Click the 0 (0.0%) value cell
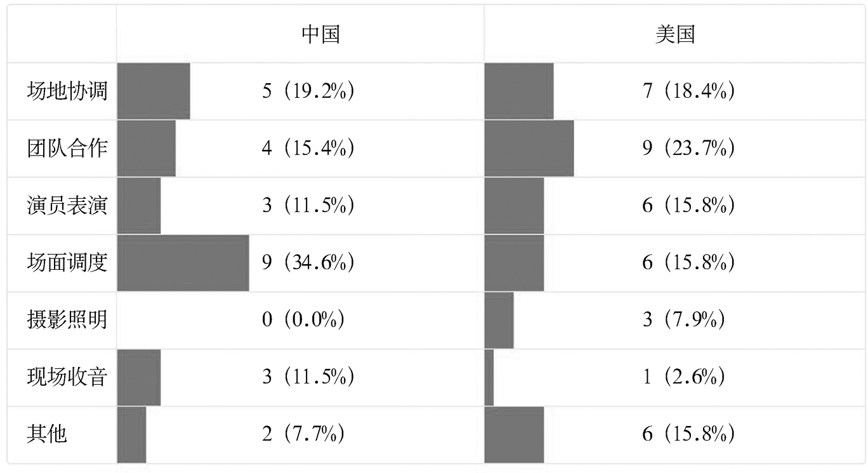The image size is (868, 473). 303,320
